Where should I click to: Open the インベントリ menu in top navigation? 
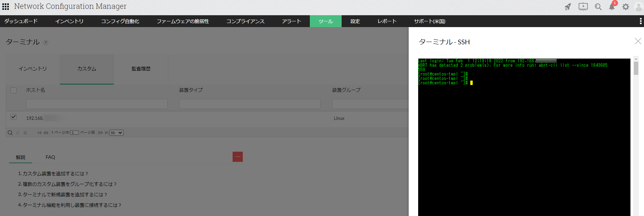(69, 21)
